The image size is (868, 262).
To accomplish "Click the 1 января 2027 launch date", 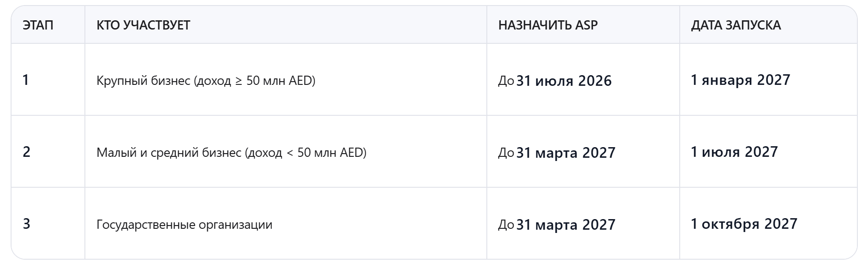I will tap(740, 80).
